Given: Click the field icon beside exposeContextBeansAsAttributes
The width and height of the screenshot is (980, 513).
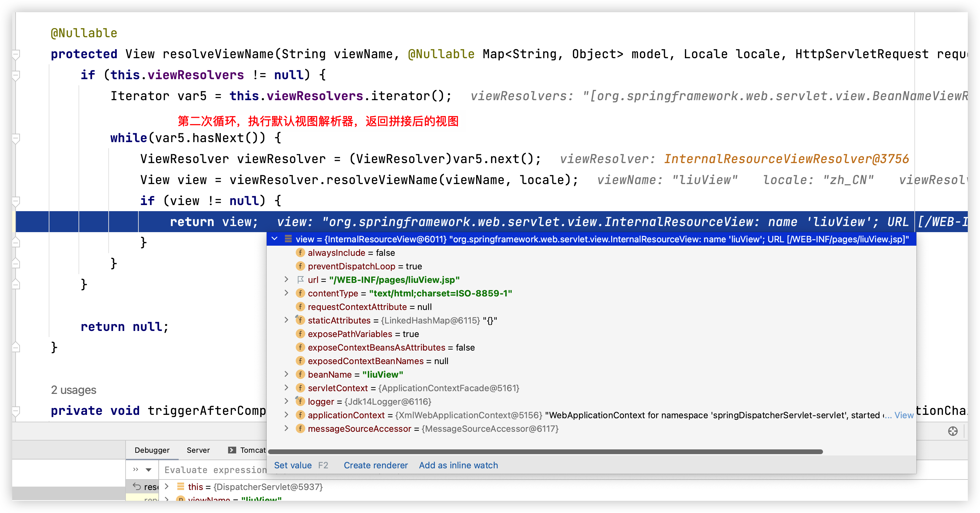Looking at the screenshot, I should click(x=300, y=347).
